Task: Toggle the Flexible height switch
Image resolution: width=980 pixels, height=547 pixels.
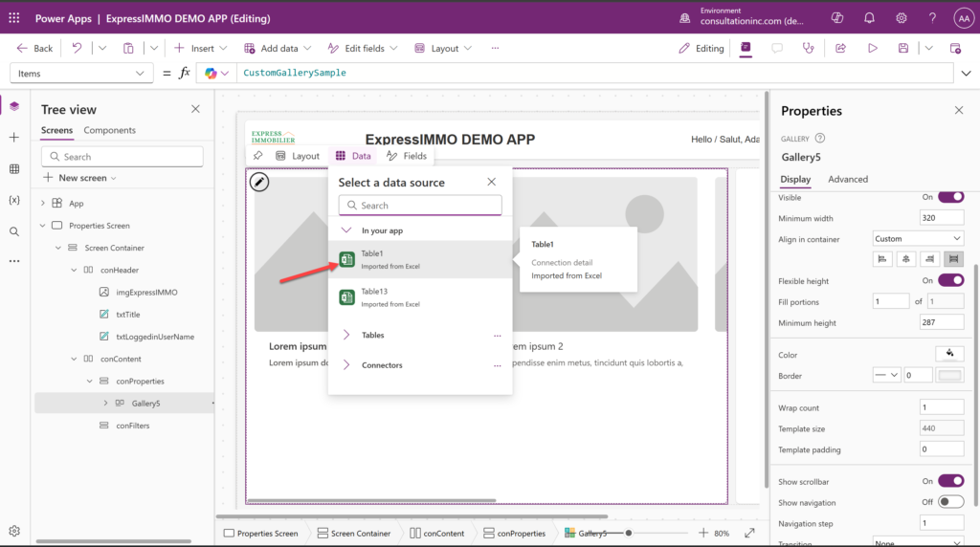Action: tap(950, 280)
